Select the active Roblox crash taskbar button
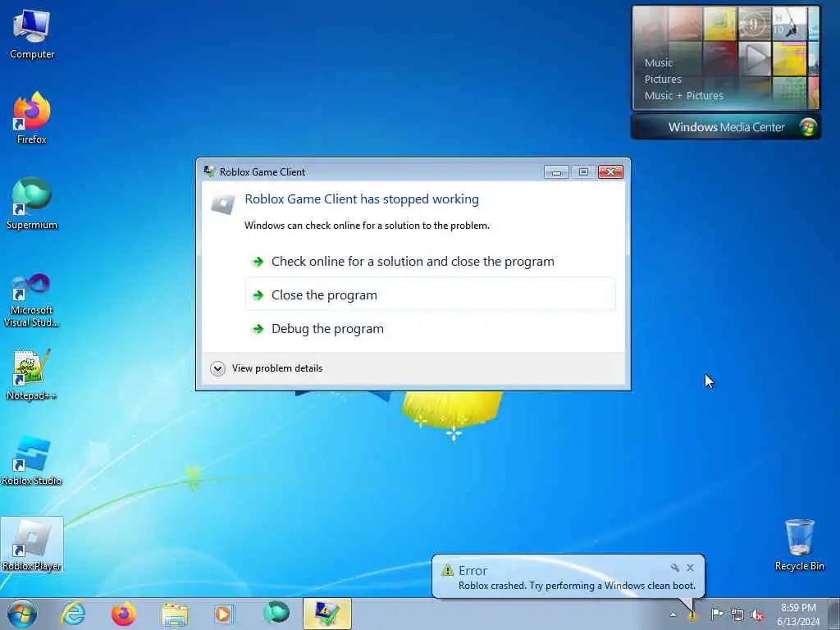 (x=326, y=614)
